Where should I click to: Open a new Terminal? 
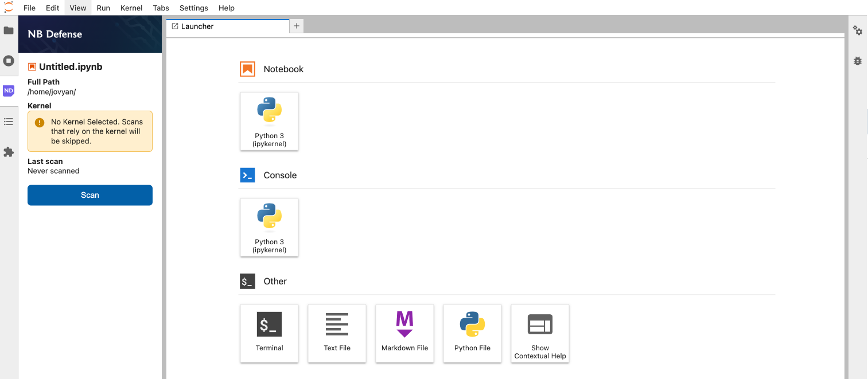269,333
